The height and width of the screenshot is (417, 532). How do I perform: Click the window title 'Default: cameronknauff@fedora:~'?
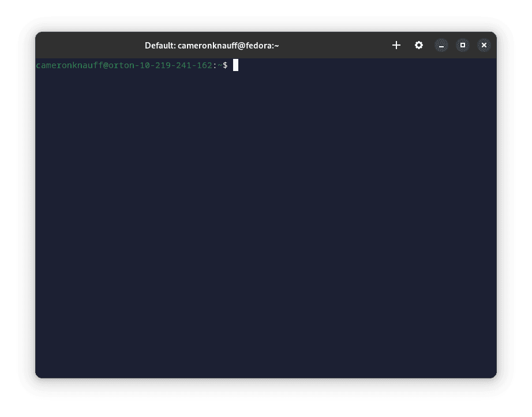click(212, 45)
